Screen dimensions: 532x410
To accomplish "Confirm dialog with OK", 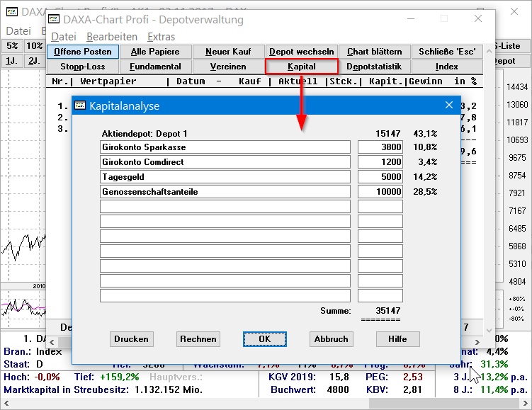I will pos(264,339).
